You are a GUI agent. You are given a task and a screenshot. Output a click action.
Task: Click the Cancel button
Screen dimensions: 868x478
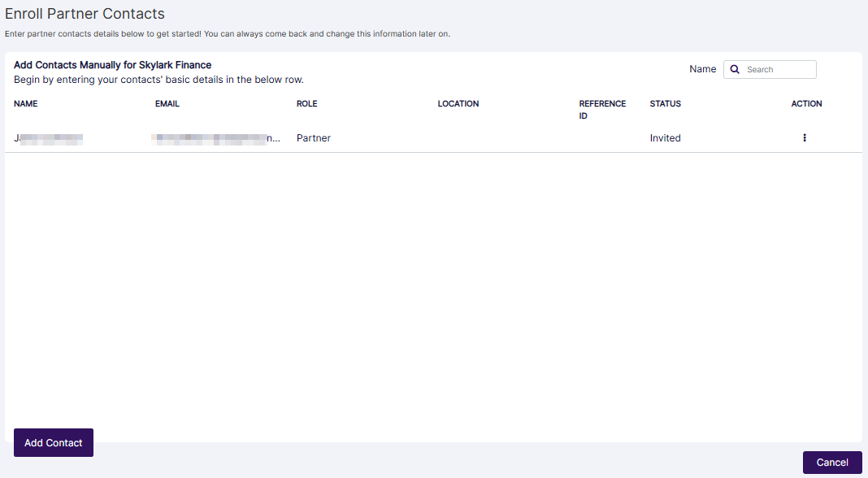pos(832,462)
